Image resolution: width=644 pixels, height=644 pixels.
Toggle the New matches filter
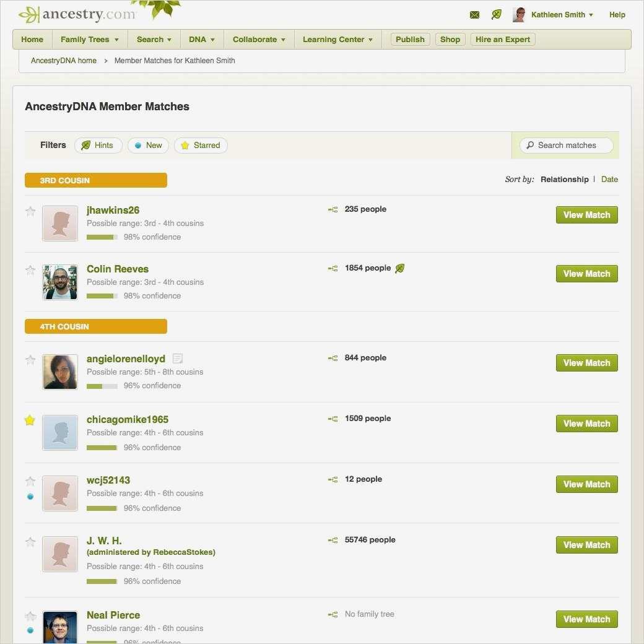[148, 146]
